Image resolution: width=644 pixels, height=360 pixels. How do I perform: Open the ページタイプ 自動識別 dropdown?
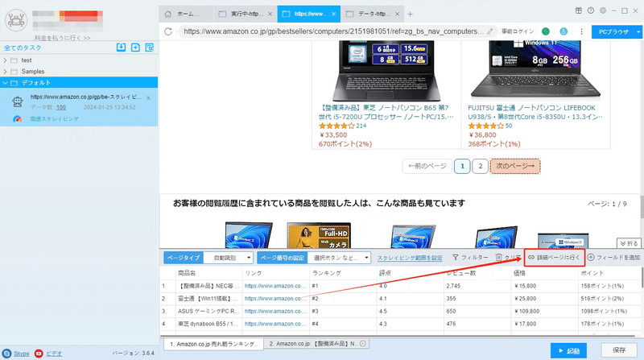coord(229,258)
